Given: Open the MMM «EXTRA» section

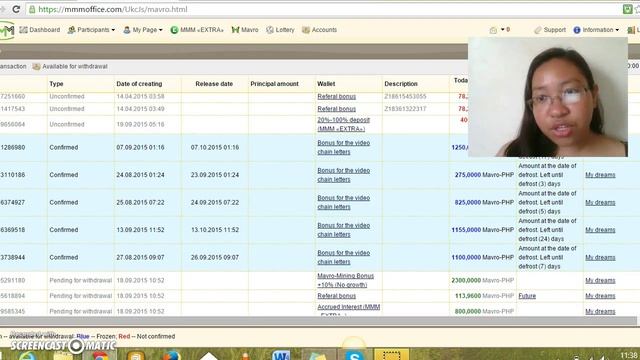Looking at the screenshot, I should pos(202,30).
